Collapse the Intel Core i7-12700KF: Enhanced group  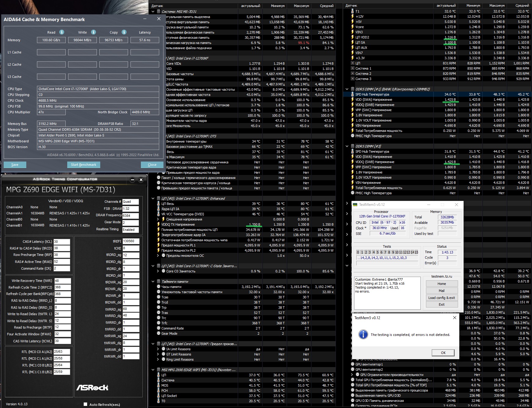[x=153, y=199]
